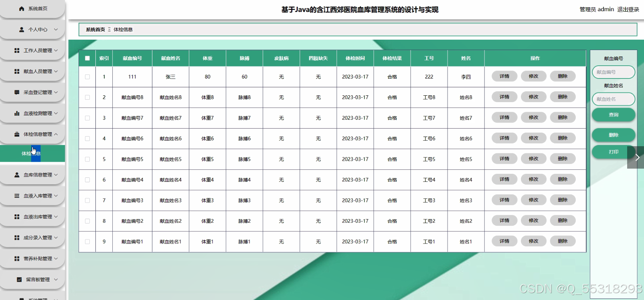
Task: Click the grid icon beside 营养补贴管理
Action: coord(17,259)
